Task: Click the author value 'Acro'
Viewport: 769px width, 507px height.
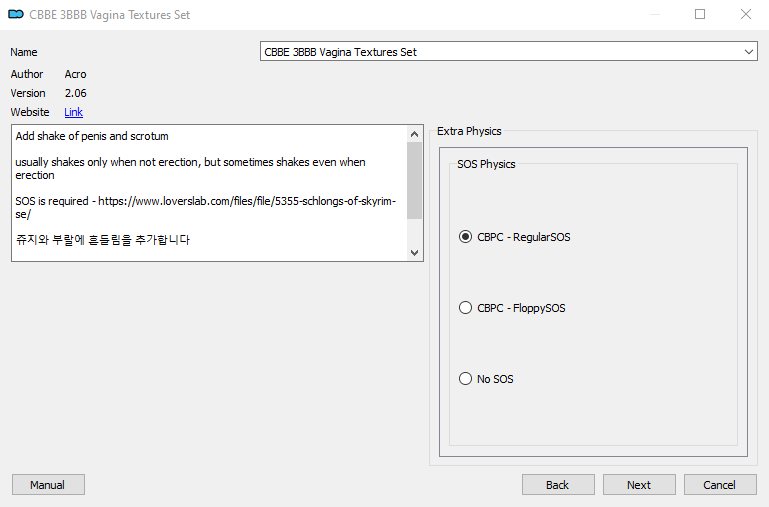Action: (75, 74)
